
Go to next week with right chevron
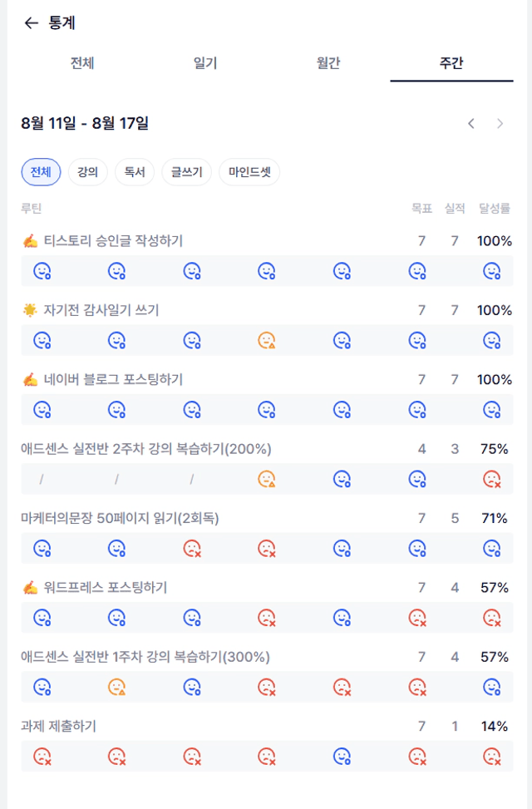[x=500, y=124]
